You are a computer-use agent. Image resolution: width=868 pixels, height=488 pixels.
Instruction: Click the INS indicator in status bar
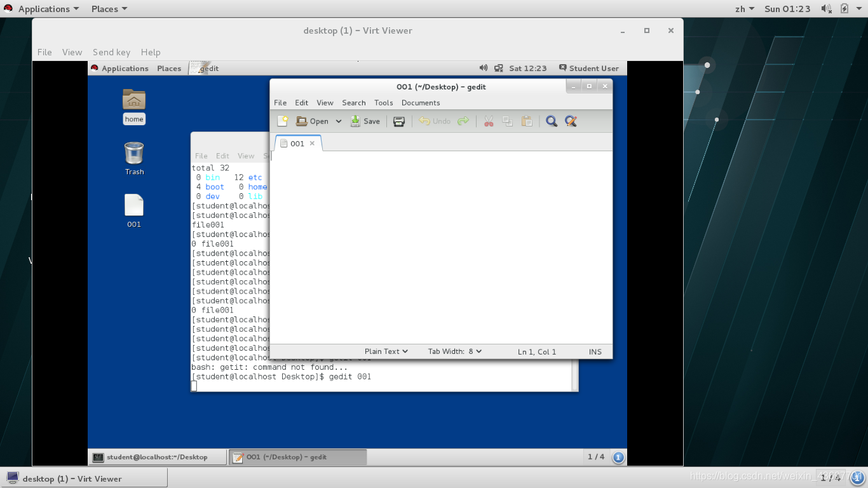tap(595, 351)
